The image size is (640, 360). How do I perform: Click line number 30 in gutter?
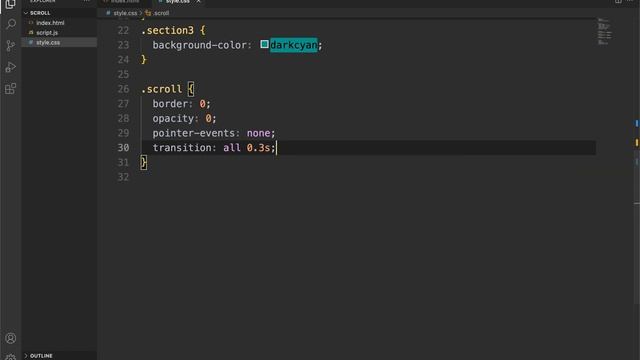(123, 148)
